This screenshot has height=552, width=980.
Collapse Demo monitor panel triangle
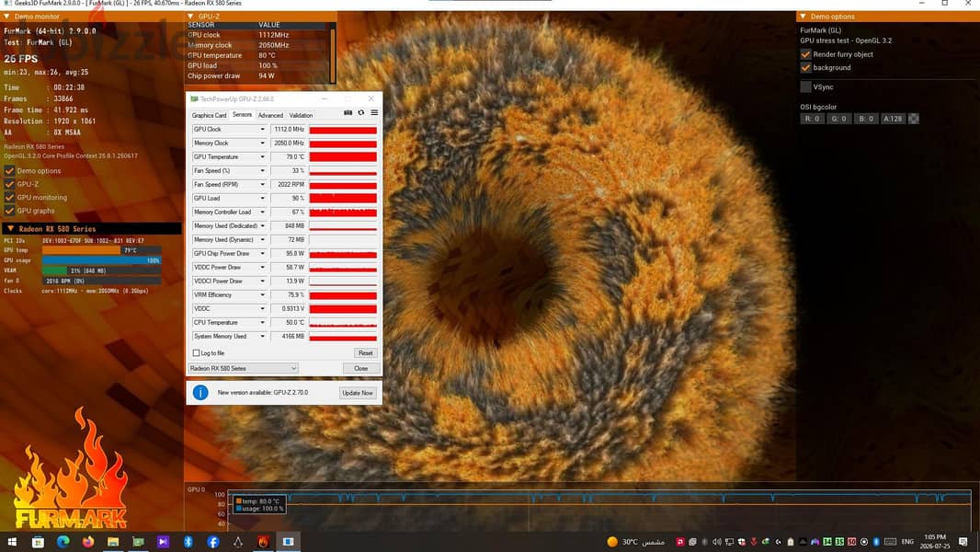tap(6, 17)
